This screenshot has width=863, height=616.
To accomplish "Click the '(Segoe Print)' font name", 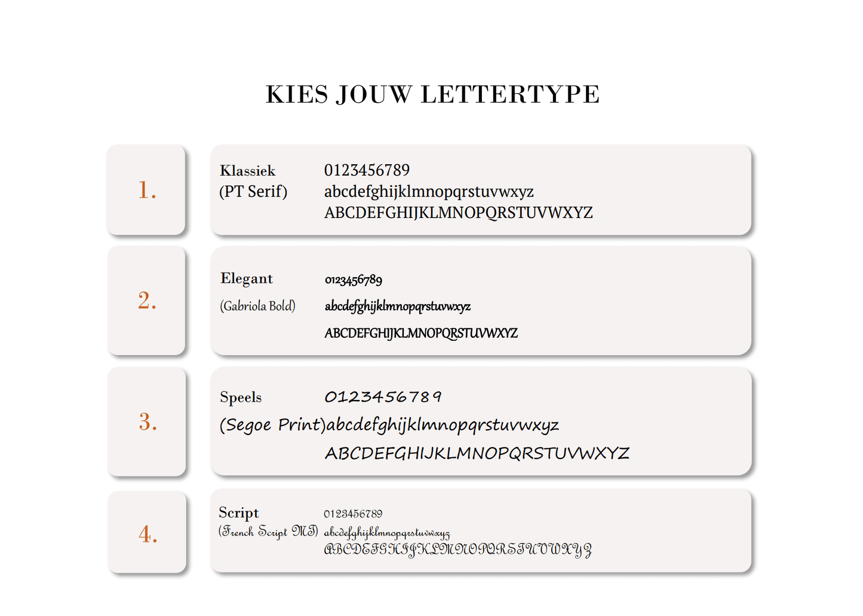I will click(x=272, y=425).
